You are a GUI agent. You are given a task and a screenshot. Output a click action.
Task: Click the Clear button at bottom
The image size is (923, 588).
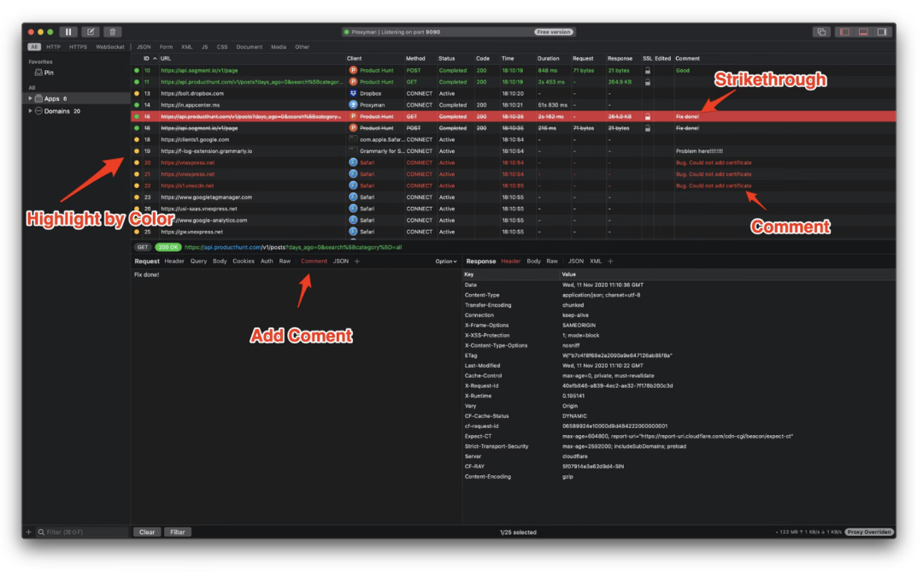pyautogui.click(x=147, y=532)
